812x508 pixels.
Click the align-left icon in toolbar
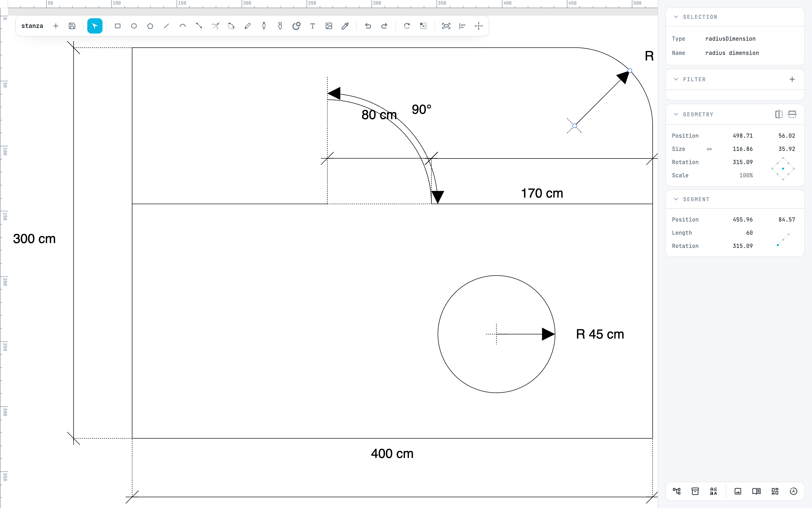[462, 26]
